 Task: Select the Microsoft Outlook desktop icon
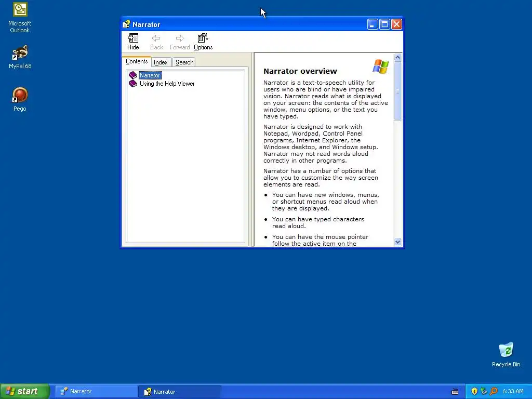20,18
